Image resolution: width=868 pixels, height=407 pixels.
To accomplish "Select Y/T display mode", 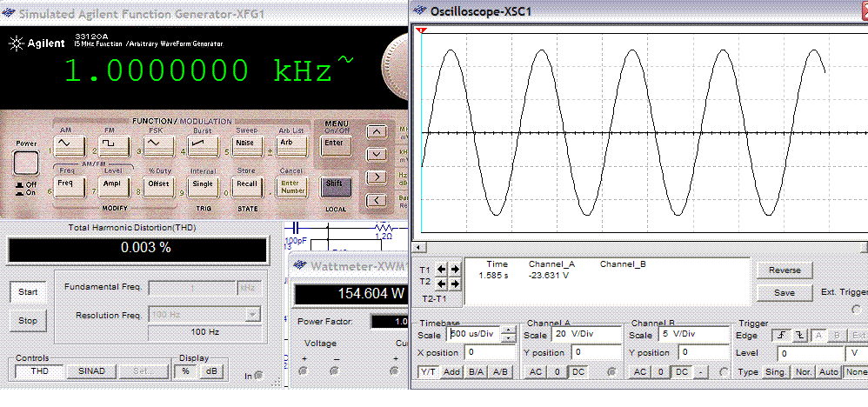I will [428, 372].
